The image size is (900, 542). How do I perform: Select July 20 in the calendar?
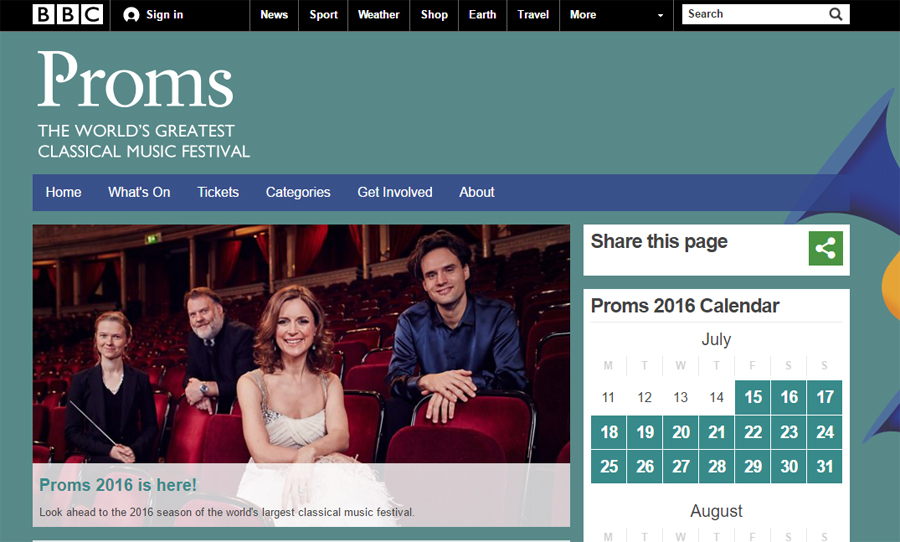(x=681, y=432)
